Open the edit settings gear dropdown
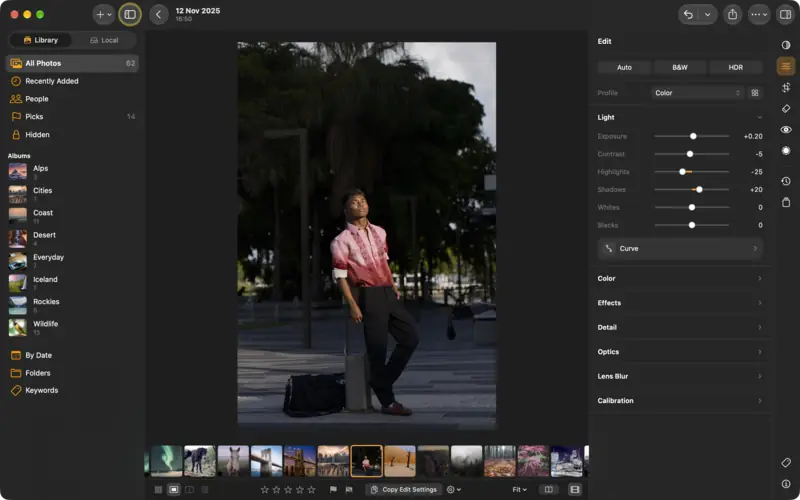Viewport: 800px width, 500px height. point(454,490)
